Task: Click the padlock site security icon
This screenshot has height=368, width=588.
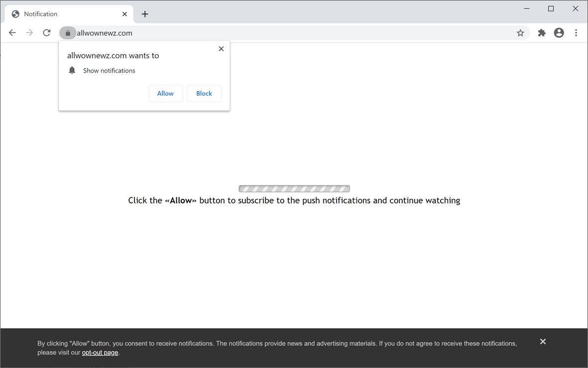Action: coord(68,32)
